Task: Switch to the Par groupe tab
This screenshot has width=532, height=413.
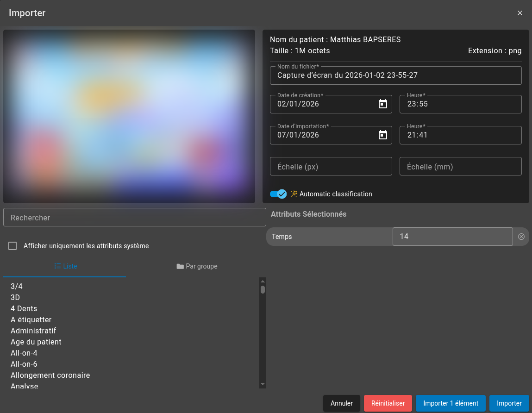Action: pos(197,266)
